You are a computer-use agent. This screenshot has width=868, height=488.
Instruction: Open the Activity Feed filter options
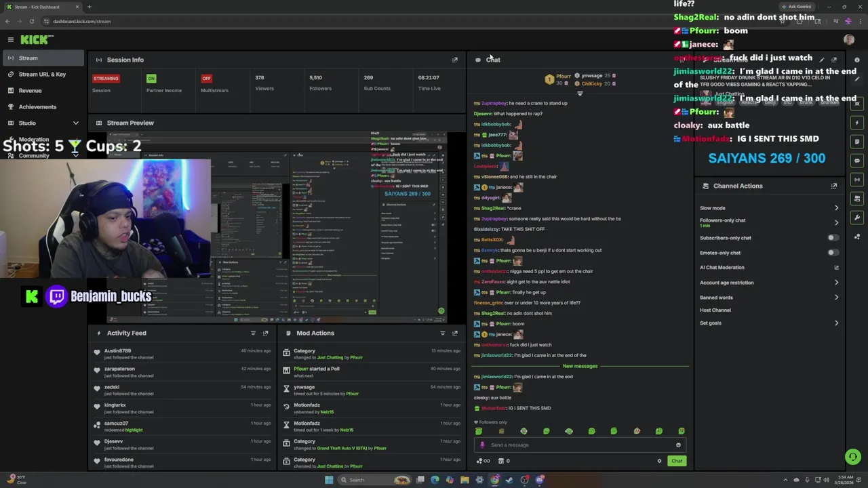click(253, 333)
